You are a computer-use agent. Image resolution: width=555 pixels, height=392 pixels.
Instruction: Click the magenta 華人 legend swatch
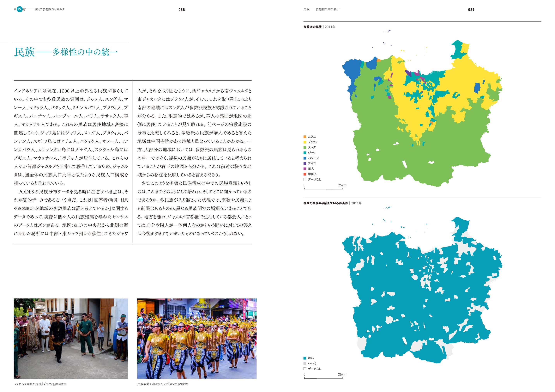pos(305,168)
